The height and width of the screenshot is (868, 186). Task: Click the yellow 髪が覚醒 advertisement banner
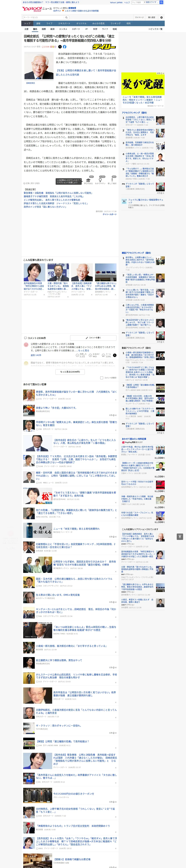click(143, 84)
